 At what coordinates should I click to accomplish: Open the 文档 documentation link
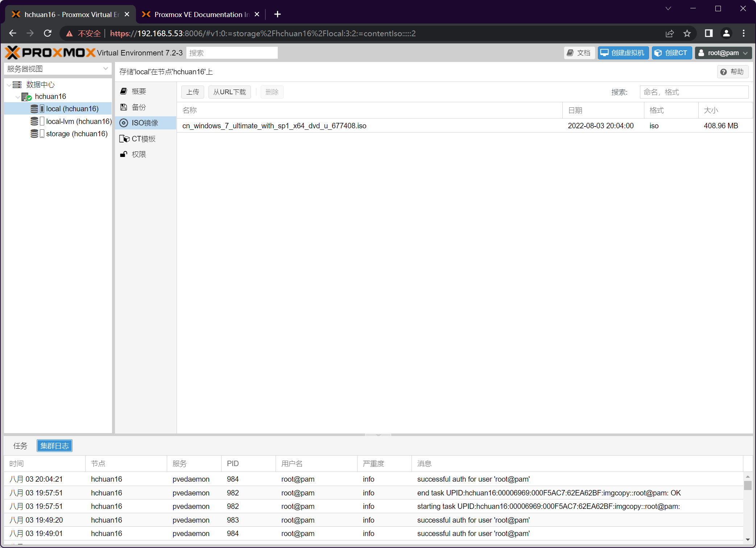click(579, 53)
